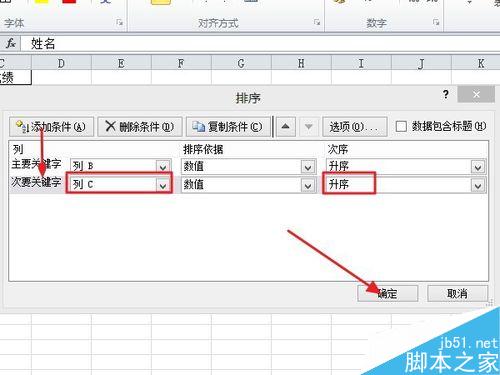Move the sort condition up with the up arrow
The width and height of the screenshot is (500, 375).
pos(286,127)
